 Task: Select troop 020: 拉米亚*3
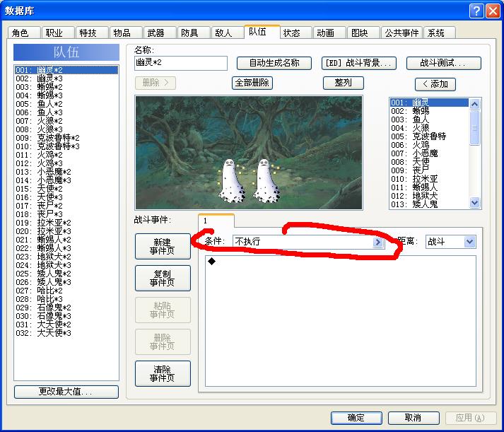pos(66,231)
